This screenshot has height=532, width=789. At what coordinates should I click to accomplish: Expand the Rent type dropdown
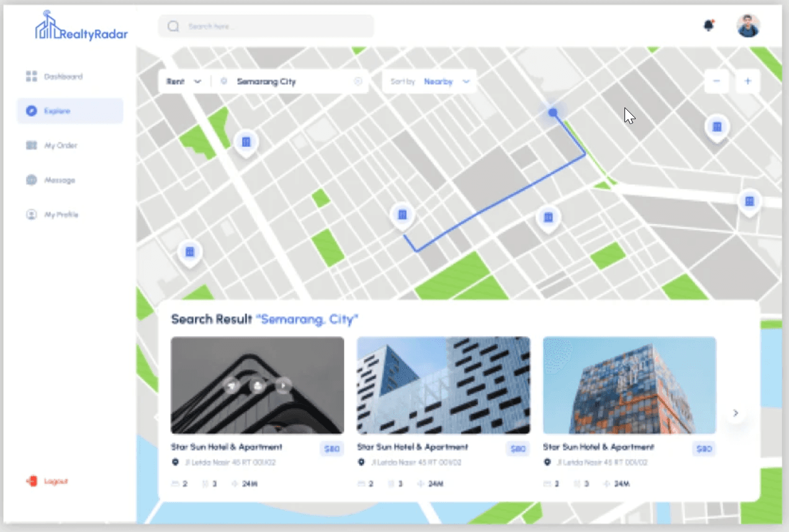point(184,81)
